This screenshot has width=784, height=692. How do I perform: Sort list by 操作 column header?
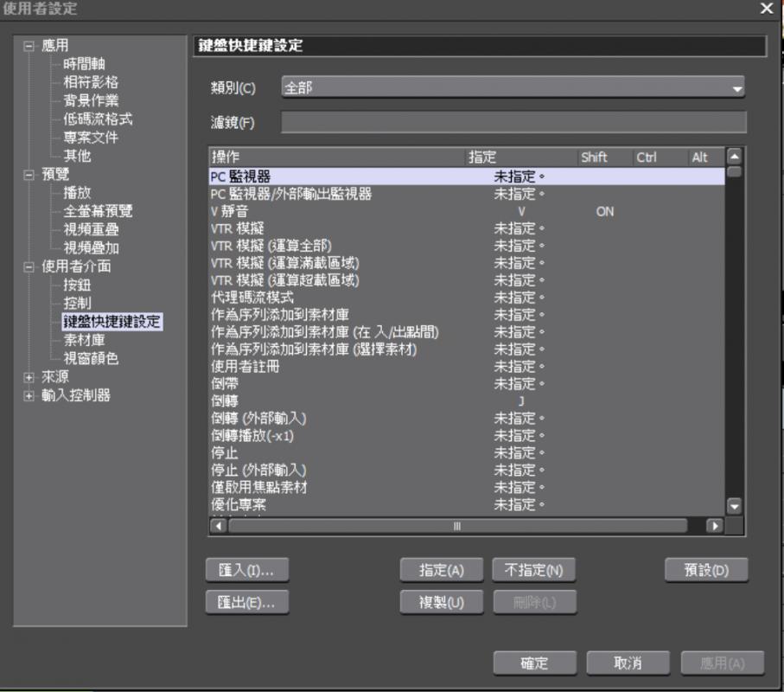tap(337, 157)
